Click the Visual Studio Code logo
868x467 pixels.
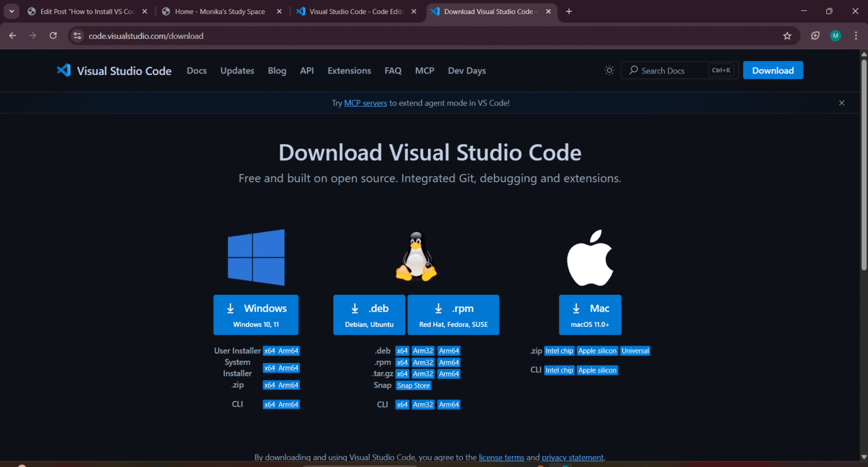[63, 70]
